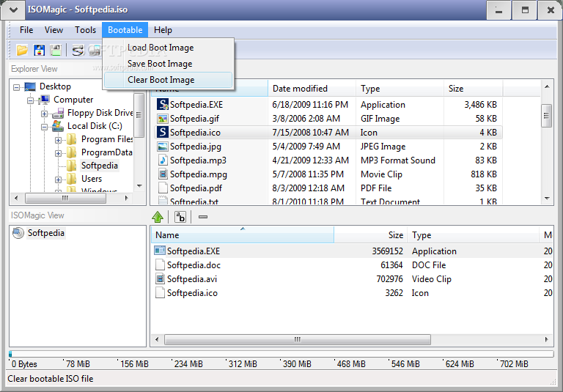563x392 pixels.
Task: Open the Help menu
Action: coord(163,30)
